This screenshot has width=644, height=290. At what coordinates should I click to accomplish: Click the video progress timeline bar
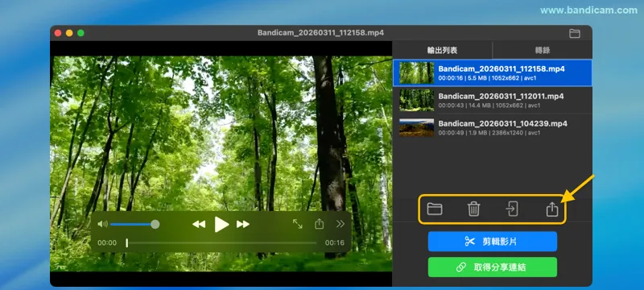coord(222,242)
